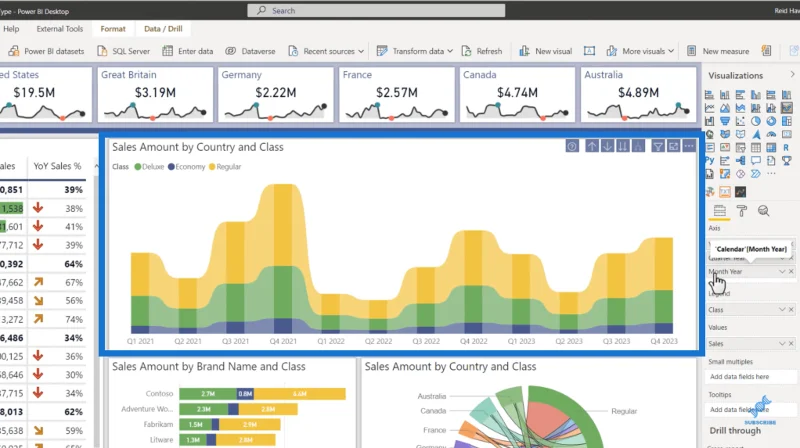Get more visuals via ellipsis in Visualizations
The width and height of the screenshot is (800, 448).
(x=771, y=173)
